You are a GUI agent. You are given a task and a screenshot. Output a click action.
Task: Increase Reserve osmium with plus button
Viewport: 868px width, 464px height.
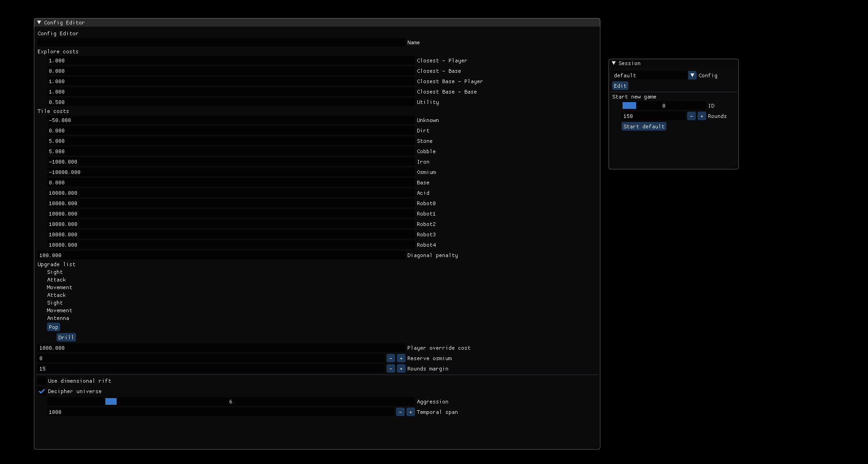coord(401,358)
